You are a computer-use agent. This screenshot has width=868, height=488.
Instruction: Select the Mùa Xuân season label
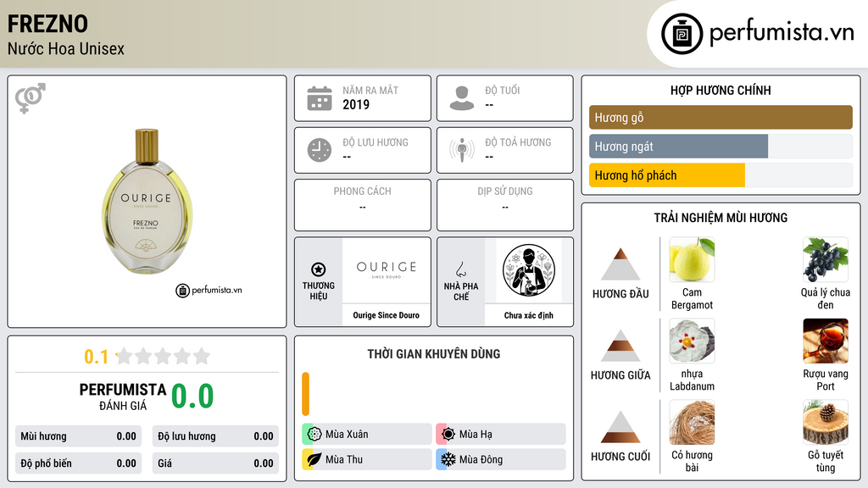[347, 435]
